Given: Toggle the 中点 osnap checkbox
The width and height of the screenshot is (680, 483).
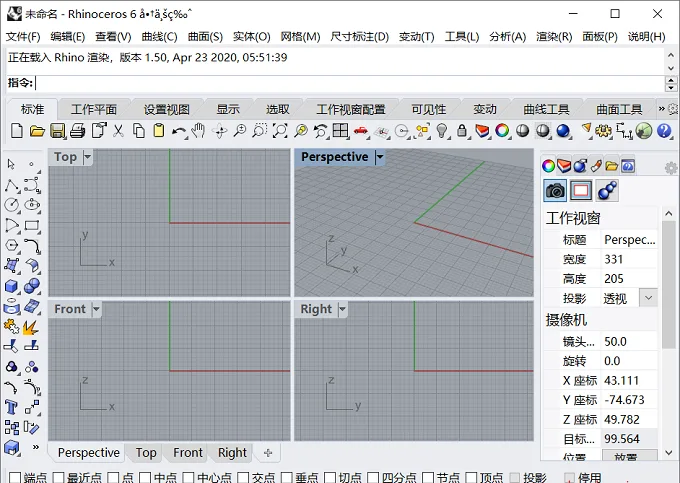Looking at the screenshot, I should coord(145,477).
